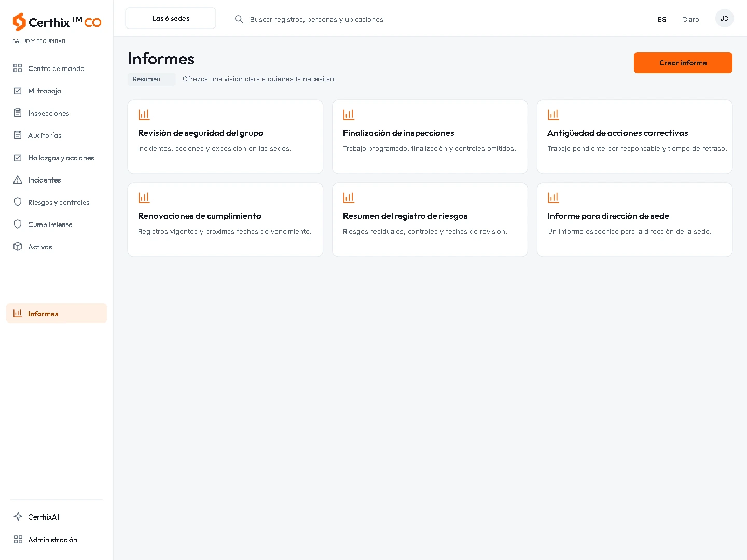747x560 pixels.
Task: Click 'Incidentes, acciones y exposición en las sedes.'
Action: (215, 149)
